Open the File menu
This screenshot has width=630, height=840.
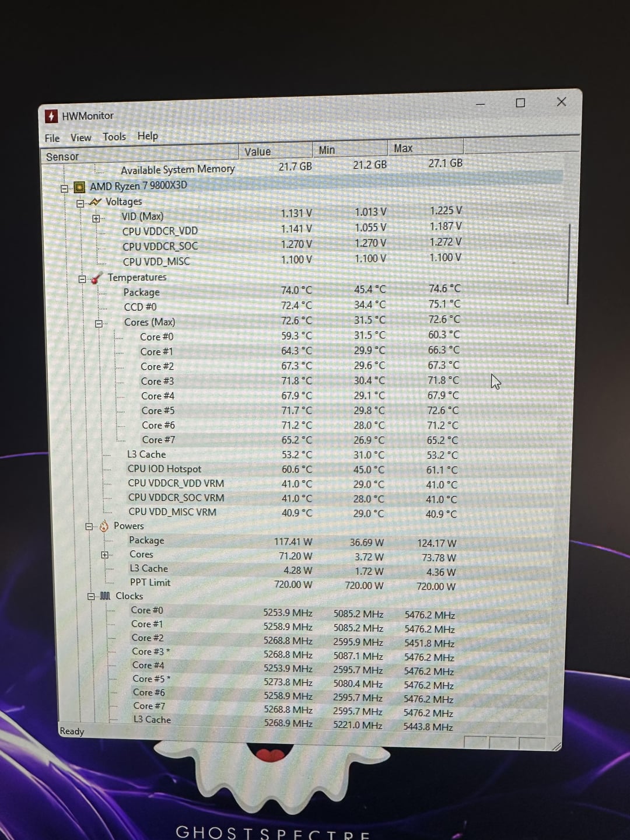click(52, 138)
